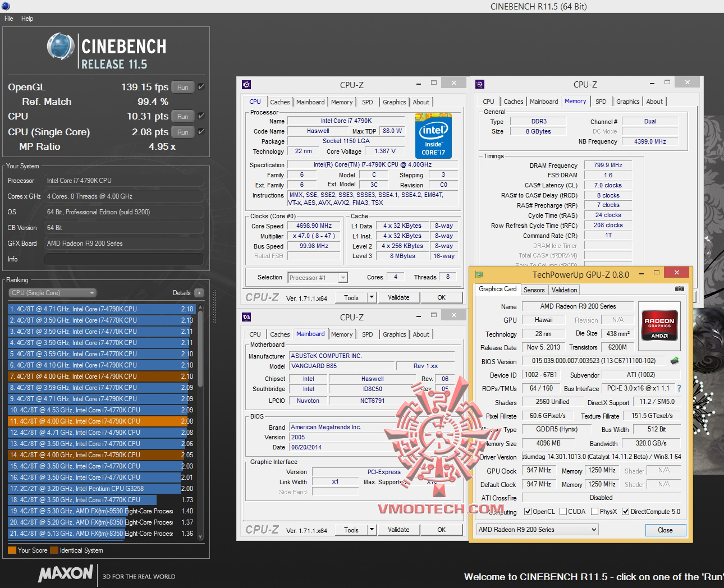Open the File menu in Cinebench
The height and width of the screenshot is (588, 724).
click(x=9, y=19)
